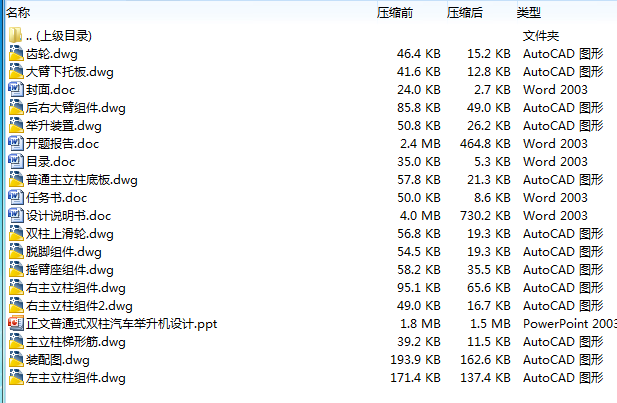617x403 pixels.
Task: Select file name 举升装置.dwg
Action: coord(64,126)
